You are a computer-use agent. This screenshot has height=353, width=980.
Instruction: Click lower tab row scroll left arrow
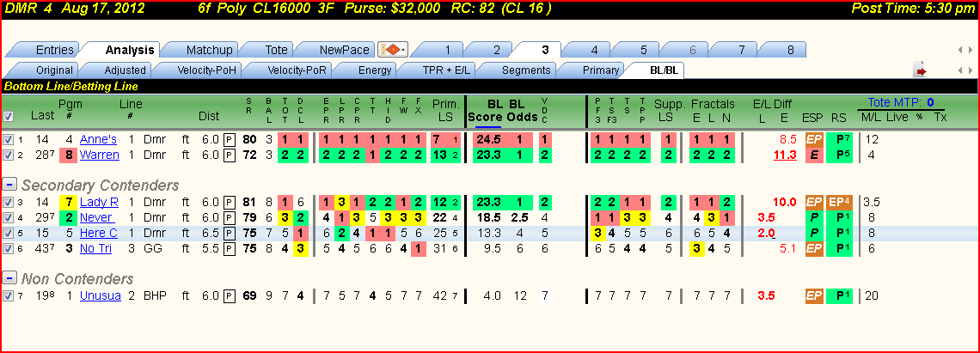point(961,70)
